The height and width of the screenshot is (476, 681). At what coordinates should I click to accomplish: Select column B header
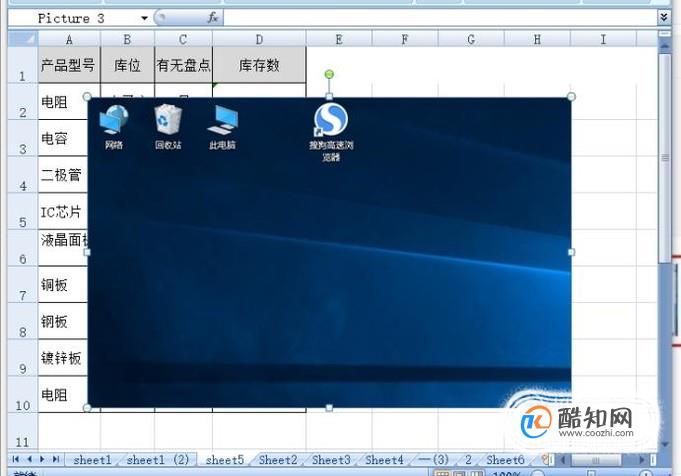(x=127, y=40)
